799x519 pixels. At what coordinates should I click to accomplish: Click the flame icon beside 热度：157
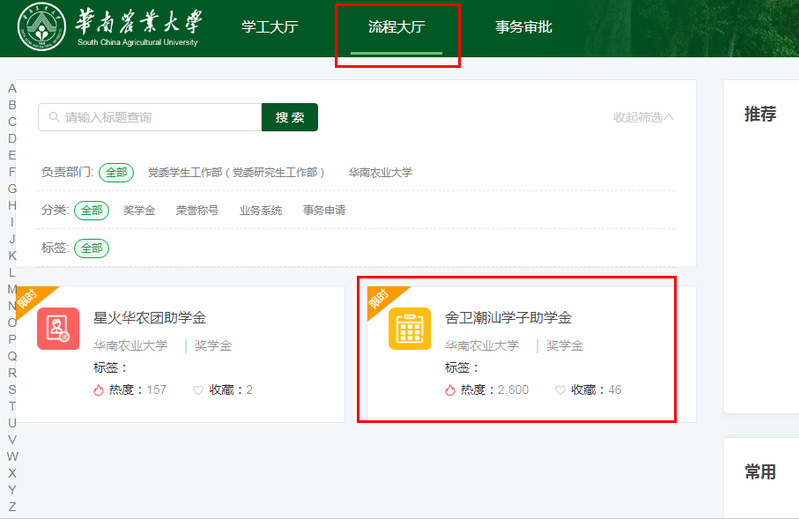98,390
